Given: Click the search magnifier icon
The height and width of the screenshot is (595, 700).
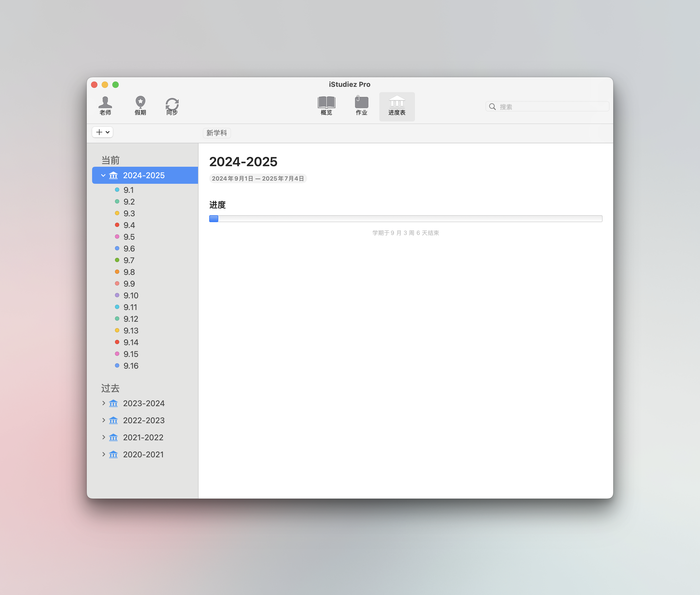Looking at the screenshot, I should pos(492,107).
